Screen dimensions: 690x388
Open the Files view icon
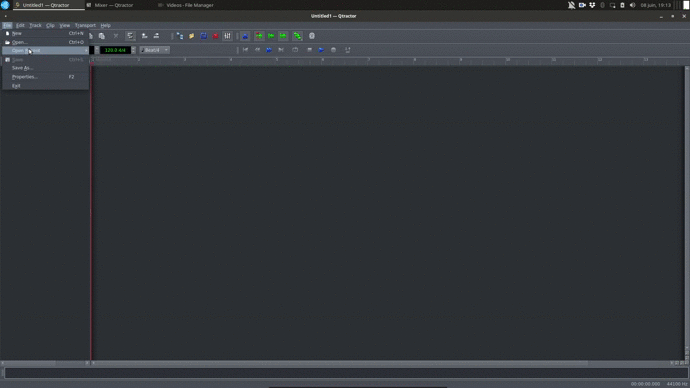[180, 36]
